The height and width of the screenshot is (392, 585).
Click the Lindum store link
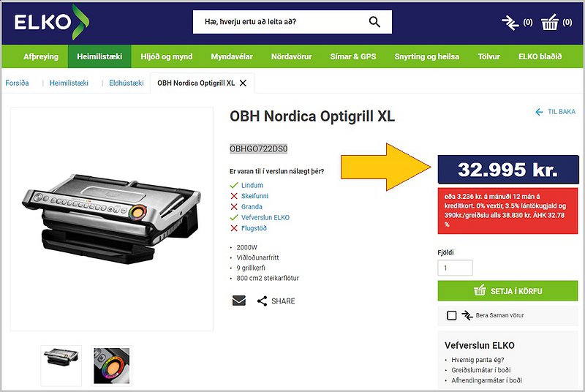tap(252, 185)
